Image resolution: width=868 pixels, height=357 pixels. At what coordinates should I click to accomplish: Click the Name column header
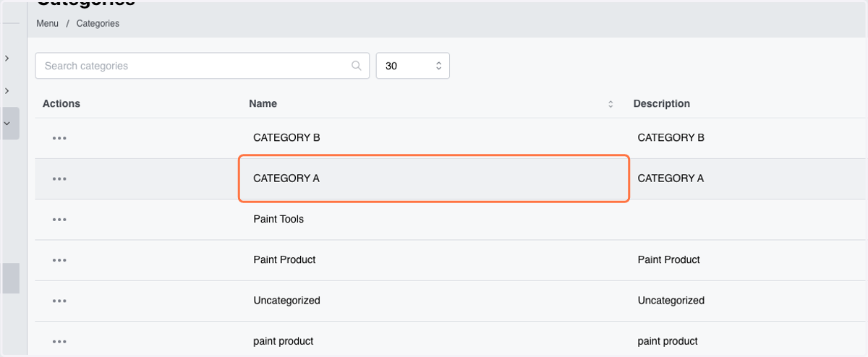pos(263,104)
